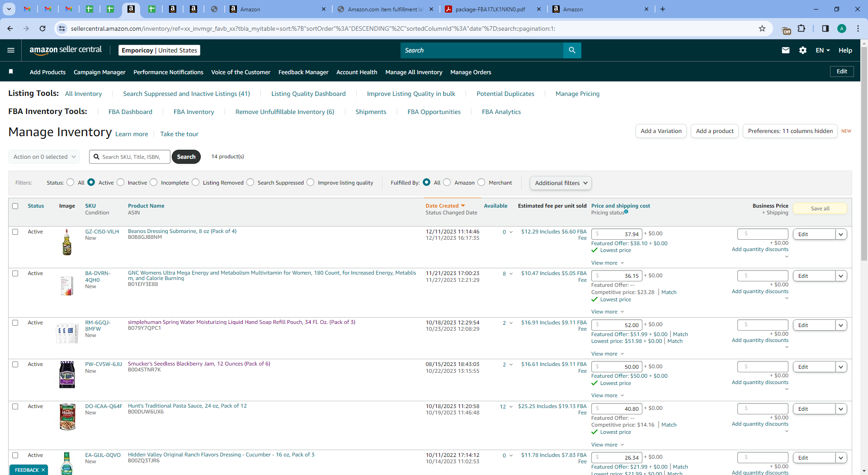Viewport: 868px width, 475px height.
Task: Choose the Listing Removed status radio
Action: (196, 182)
